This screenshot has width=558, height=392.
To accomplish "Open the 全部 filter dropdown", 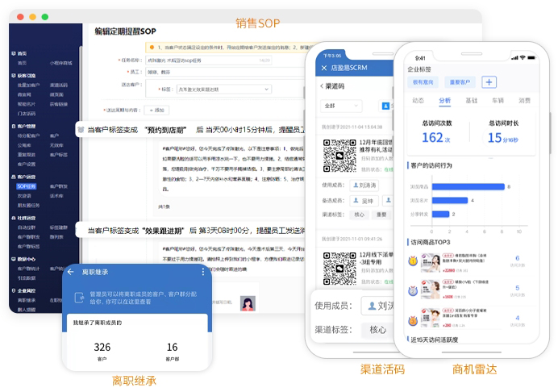I will point(340,106).
